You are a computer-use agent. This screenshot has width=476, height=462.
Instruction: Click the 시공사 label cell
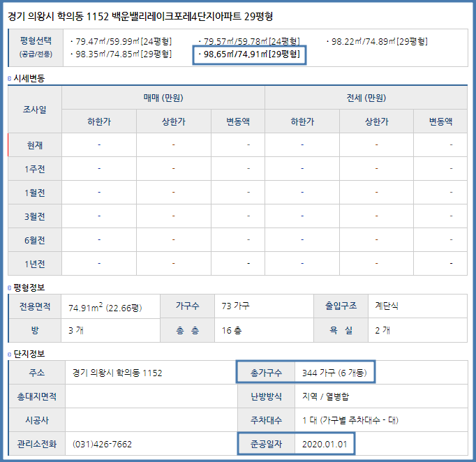point(37,420)
